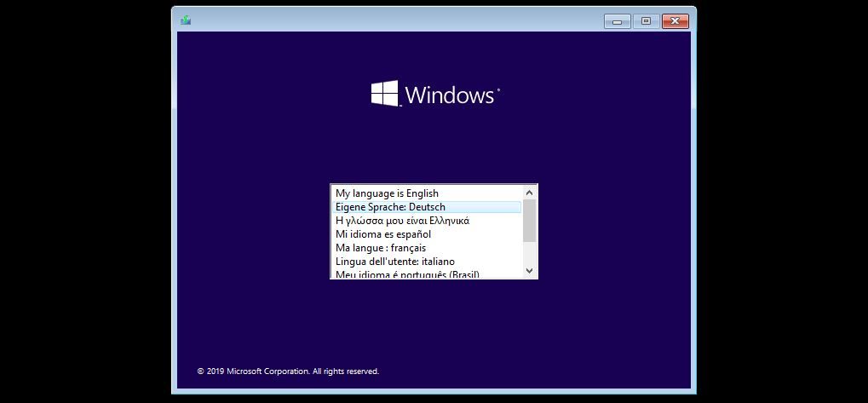Choose "Eigene Sprache: Deutsch" entry
The image size is (868, 403).
pyautogui.click(x=427, y=207)
